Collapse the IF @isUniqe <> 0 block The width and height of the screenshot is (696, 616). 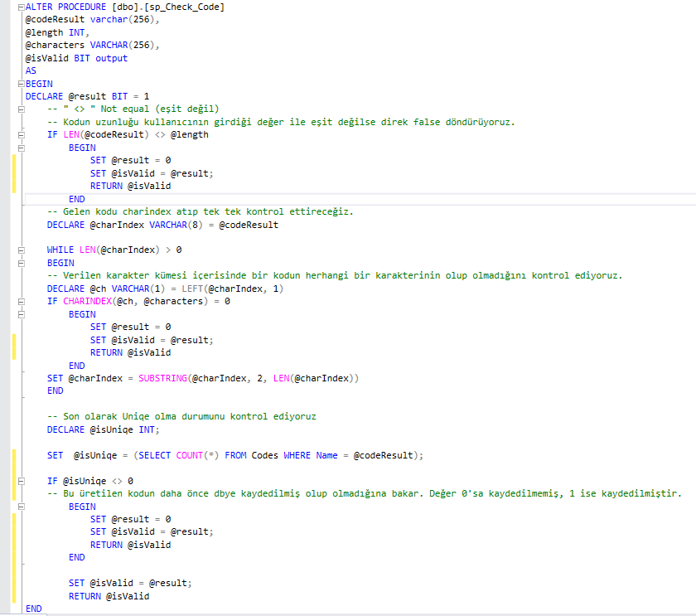coord(21,481)
